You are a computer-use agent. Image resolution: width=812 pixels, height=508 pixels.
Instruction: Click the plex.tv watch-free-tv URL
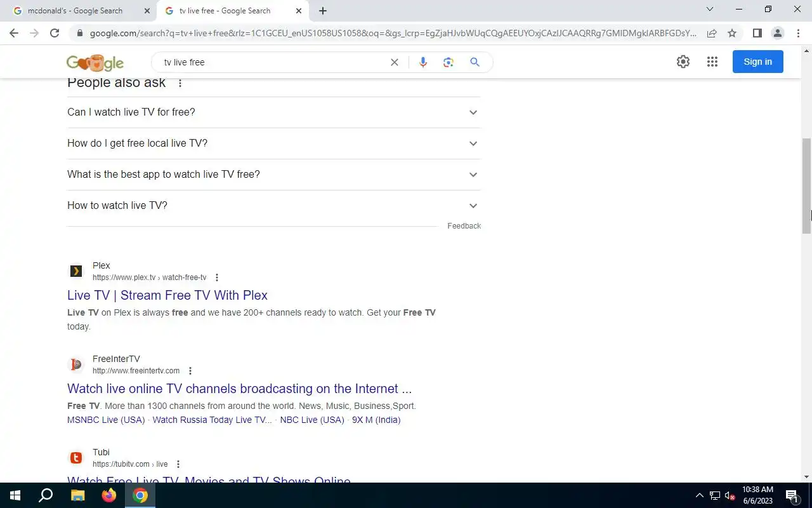(150, 277)
